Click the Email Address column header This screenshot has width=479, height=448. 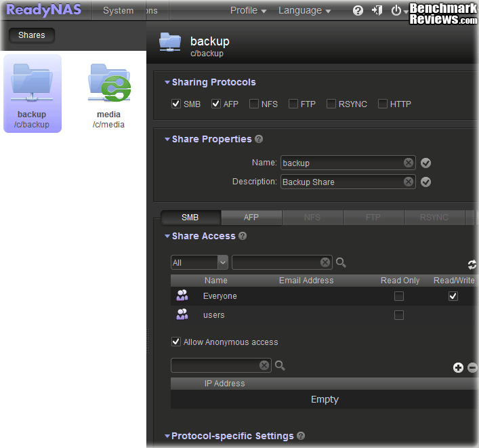306,281
